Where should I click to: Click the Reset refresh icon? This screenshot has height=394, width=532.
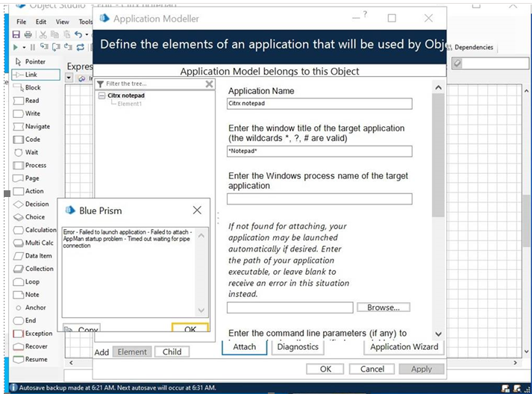[x=81, y=47]
